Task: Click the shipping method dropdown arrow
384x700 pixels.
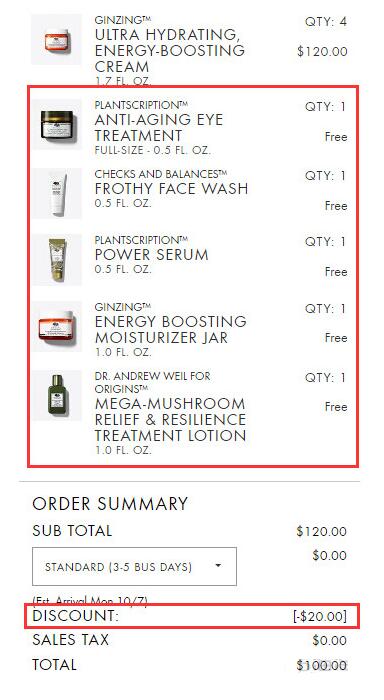Action: 218,566
